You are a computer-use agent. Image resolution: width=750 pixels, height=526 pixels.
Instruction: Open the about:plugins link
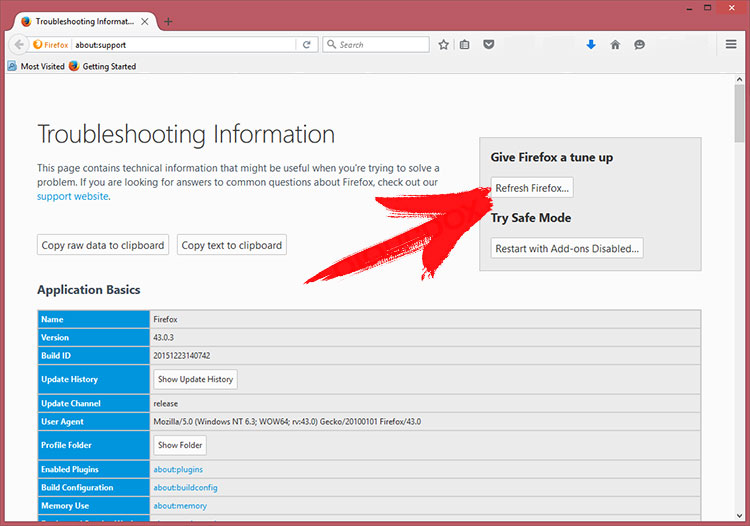(178, 470)
